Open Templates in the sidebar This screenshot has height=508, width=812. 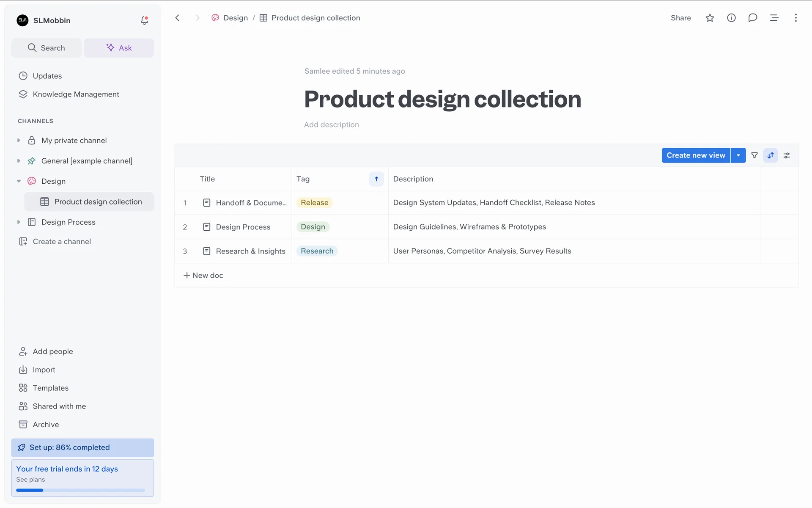(x=50, y=388)
